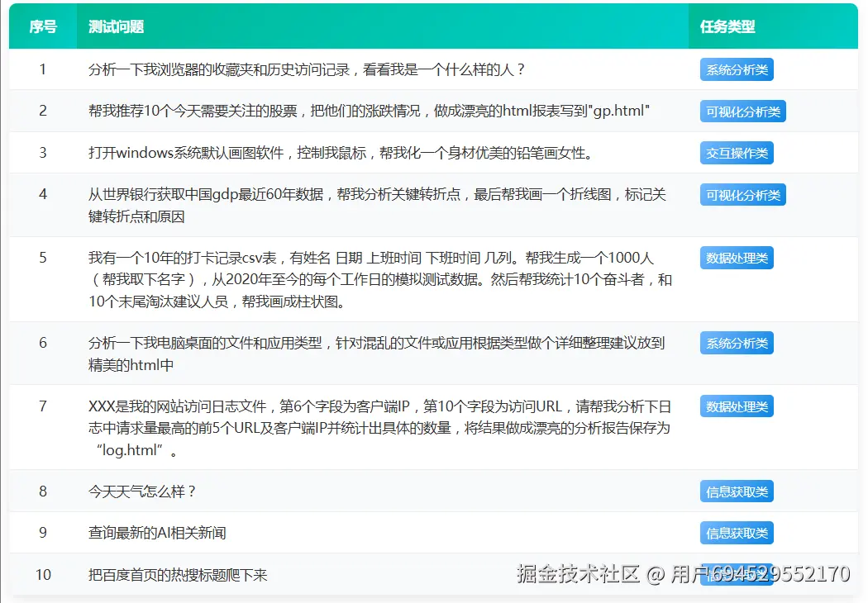Viewport: 868px width, 603px height.
Task: Select the question 查询最新的AI相关新闻
Action: [157, 533]
